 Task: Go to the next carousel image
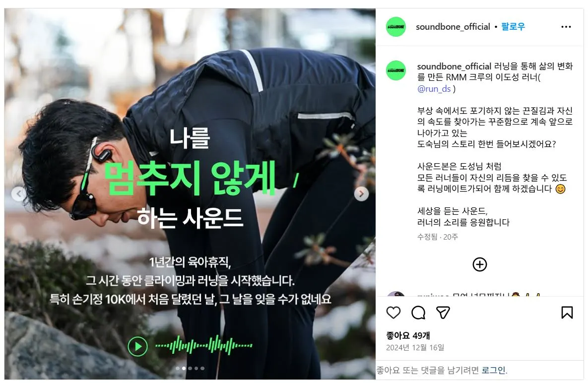tap(362, 194)
